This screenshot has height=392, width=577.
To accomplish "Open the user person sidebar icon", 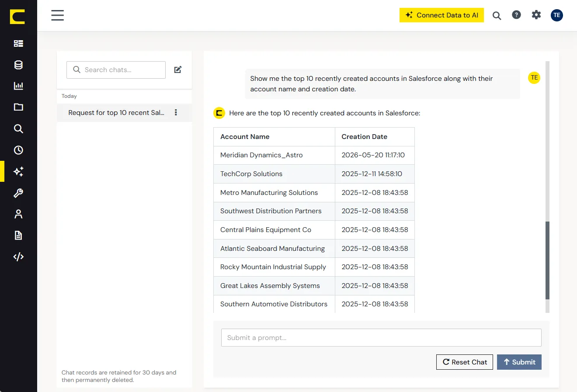I will 18,214.
